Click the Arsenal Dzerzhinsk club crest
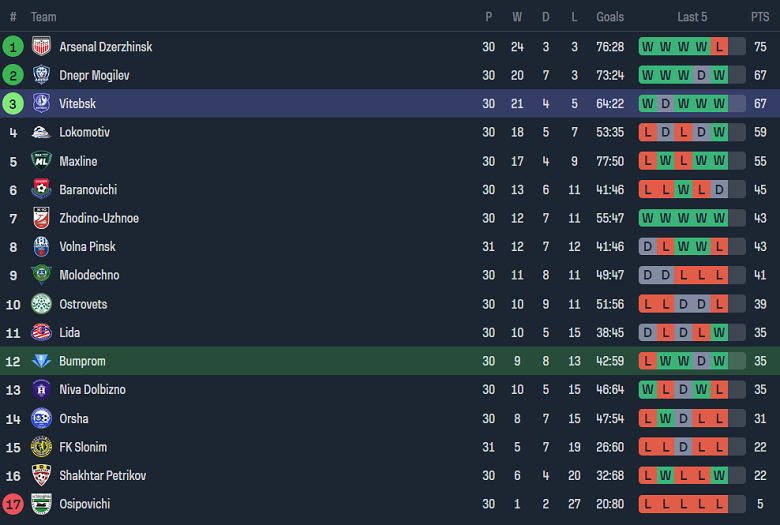780x525 pixels. (x=41, y=47)
